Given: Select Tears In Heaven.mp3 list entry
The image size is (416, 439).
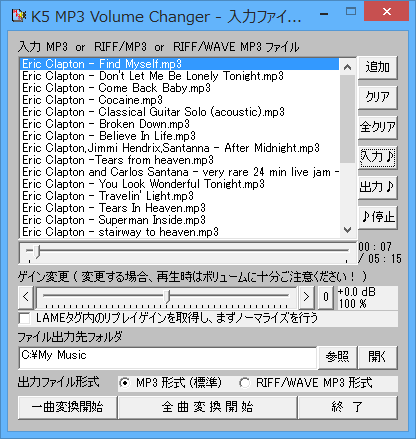Looking at the screenshot, I should point(180,208).
